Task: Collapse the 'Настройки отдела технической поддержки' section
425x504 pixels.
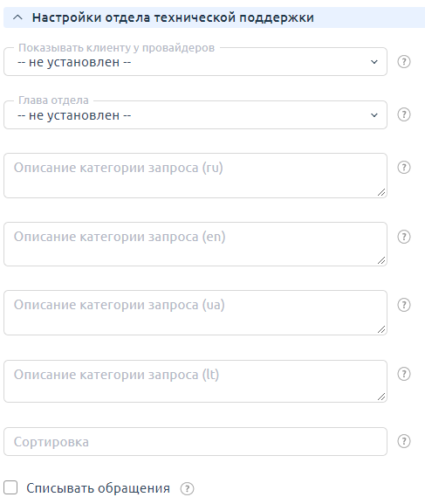Action: click(18, 17)
